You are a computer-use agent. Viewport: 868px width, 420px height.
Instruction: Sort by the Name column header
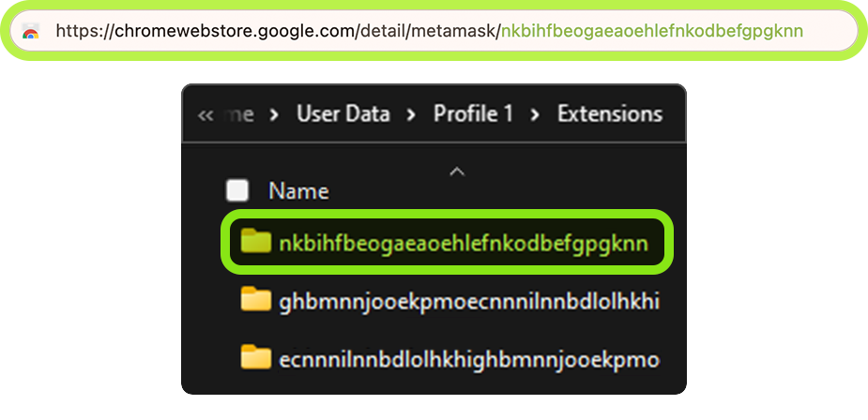(x=298, y=191)
